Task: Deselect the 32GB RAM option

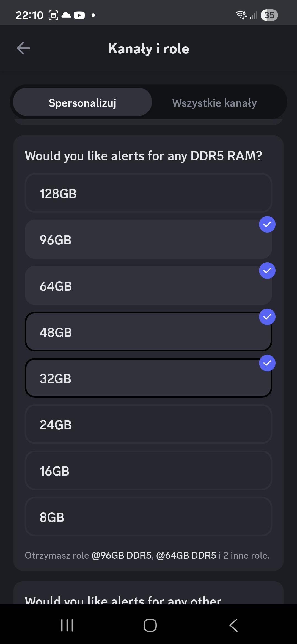Action: point(148,378)
